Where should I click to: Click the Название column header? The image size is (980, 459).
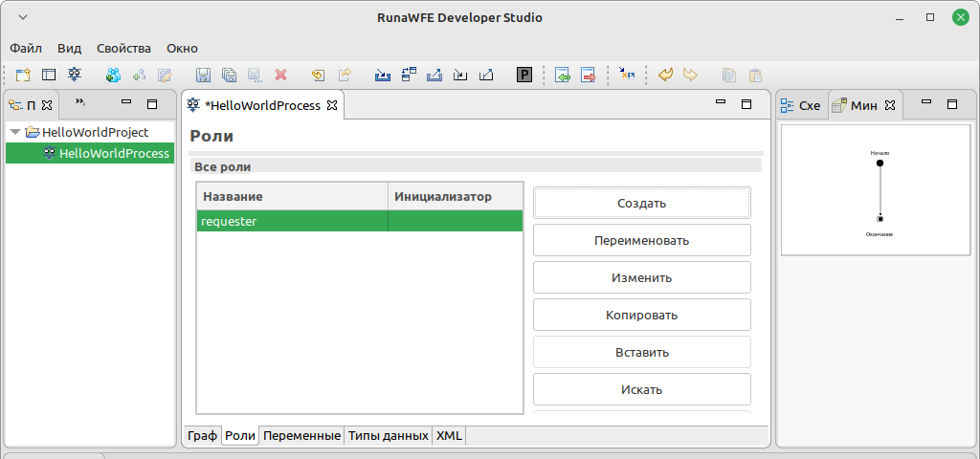coord(293,197)
